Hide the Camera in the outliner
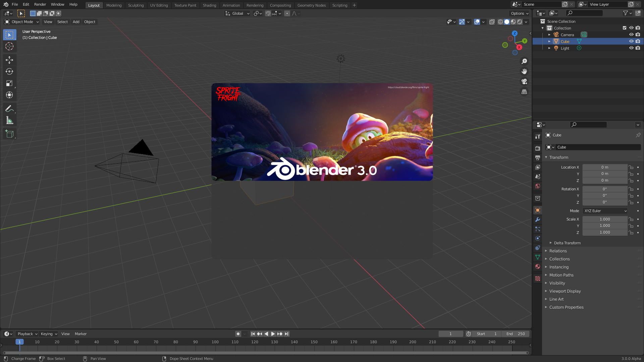This screenshot has width=644, height=362. tap(631, 35)
